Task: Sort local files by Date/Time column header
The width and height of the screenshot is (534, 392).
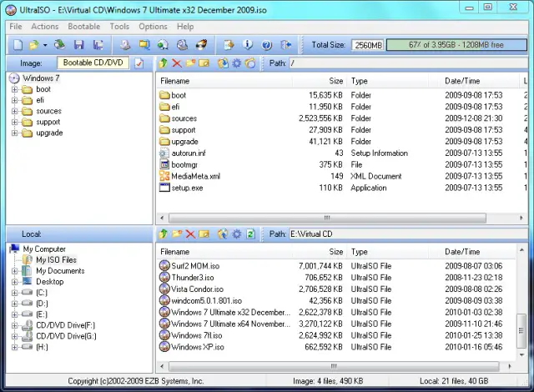Action: pos(472,252)
